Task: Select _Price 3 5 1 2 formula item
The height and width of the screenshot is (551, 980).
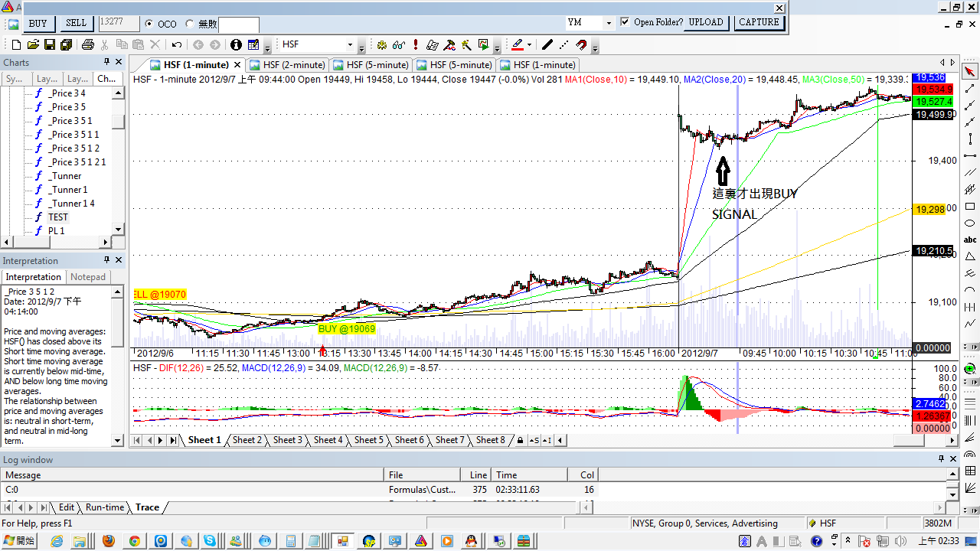Action: pos(74,148)
